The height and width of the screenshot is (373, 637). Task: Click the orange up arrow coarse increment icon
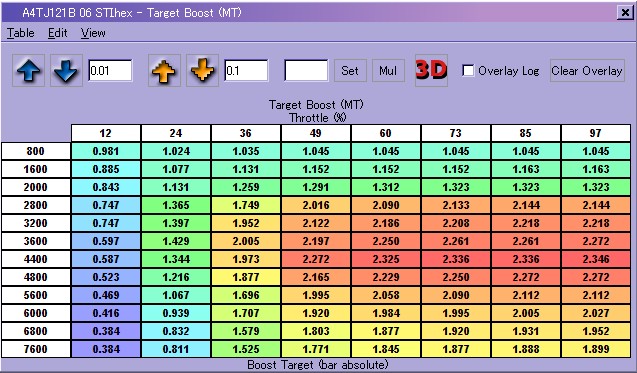click(x=164, y=71)
